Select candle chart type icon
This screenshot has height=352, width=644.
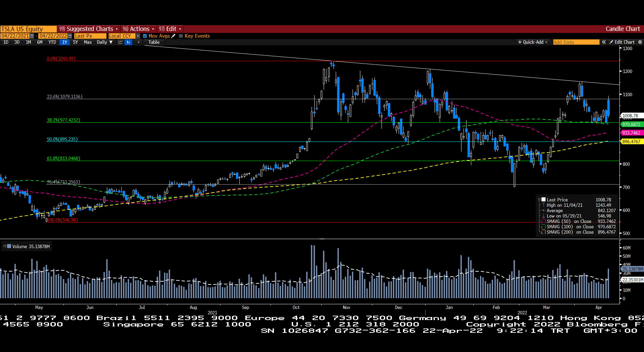click(128, 42)
